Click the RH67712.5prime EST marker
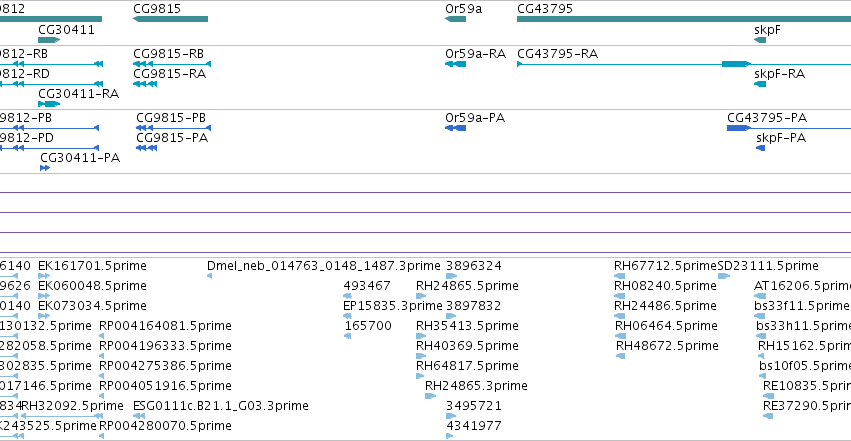The image size is (851, 441). (620, 276)
